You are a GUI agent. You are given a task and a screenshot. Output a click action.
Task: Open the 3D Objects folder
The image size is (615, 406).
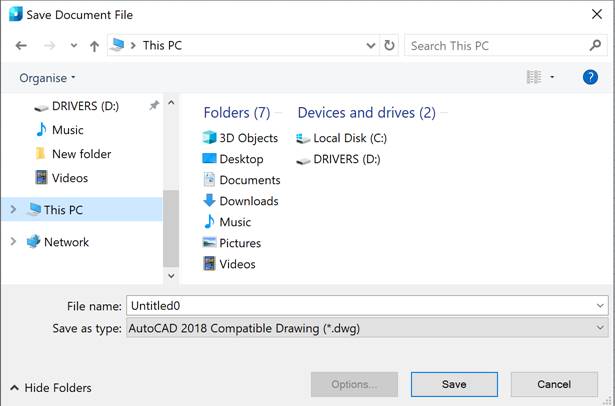click(248, 138)
